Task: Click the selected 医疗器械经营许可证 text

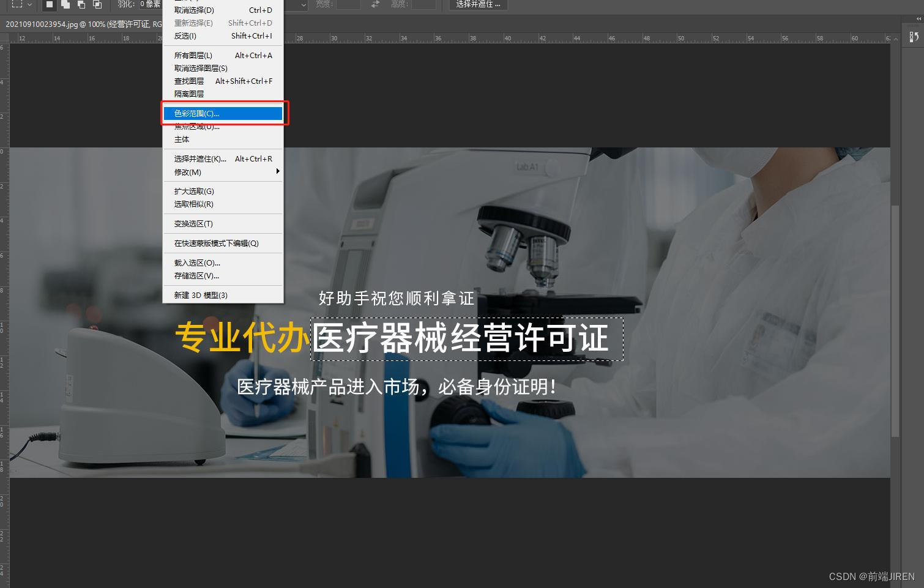Action: click(462, 338)
